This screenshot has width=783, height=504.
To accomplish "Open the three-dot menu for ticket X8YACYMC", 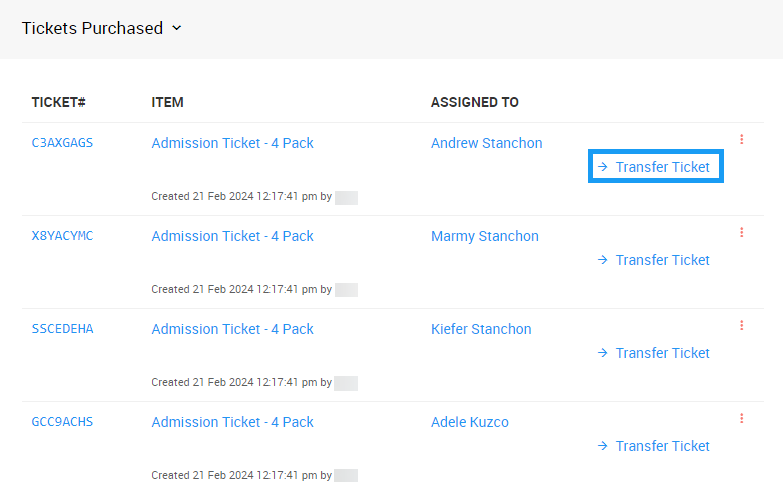I will [x=741, y=233].
